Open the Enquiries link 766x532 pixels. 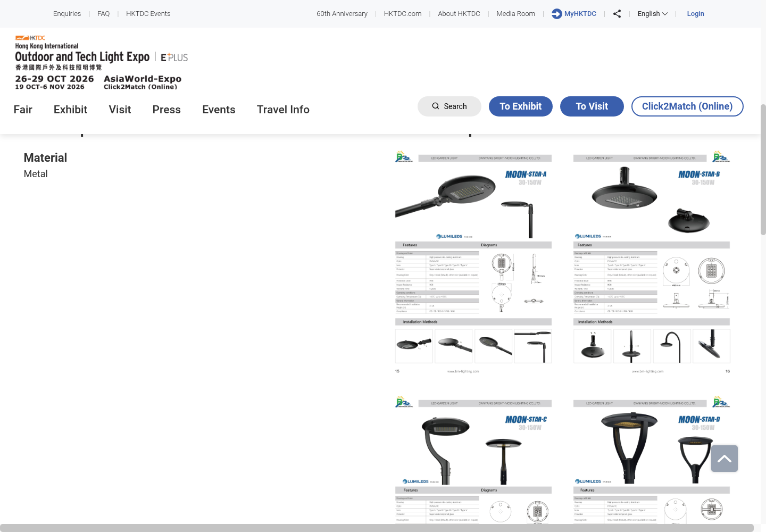(67, 14)
